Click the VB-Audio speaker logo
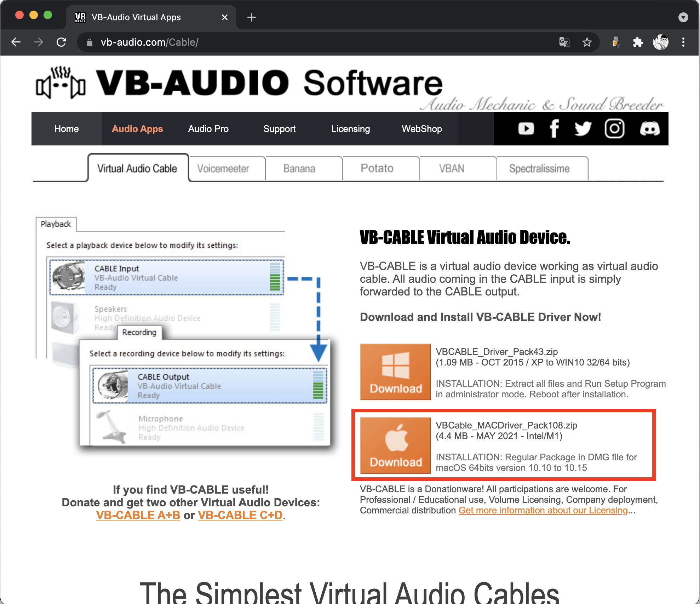700x604 pixels. click(x=61, y=83)
